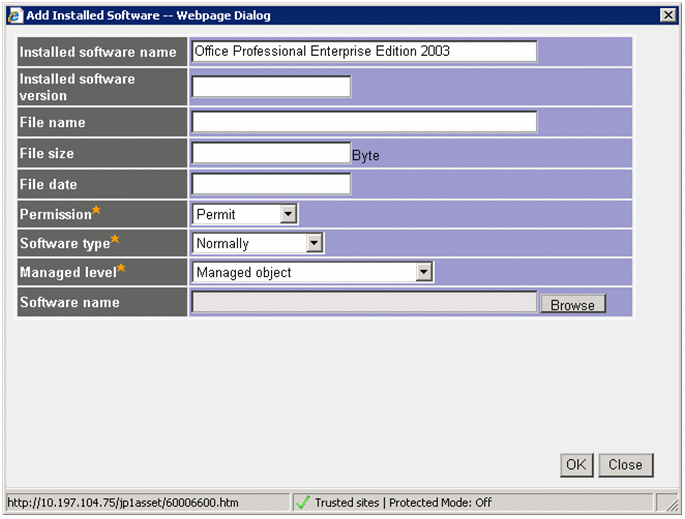Click the orange star beside Permission
Viewport: 685px width, 519px height.
(96, 210)
